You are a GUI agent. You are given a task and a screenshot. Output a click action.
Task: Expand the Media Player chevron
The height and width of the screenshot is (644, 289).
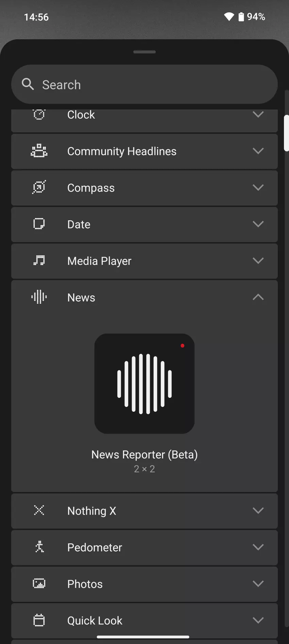(x=258, y=261)
